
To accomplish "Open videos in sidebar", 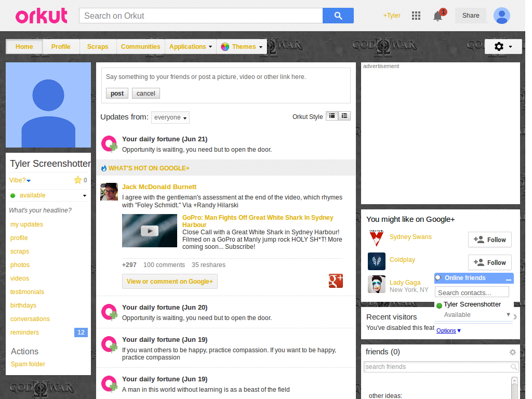I will click(19, 278).
